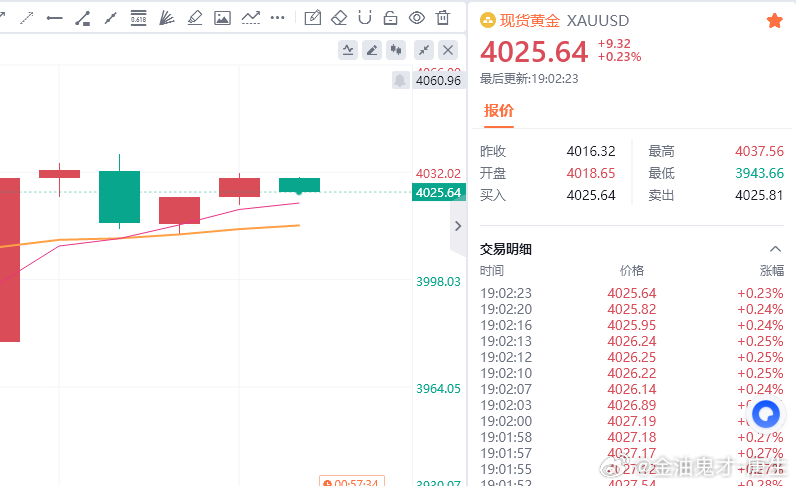Select price 4027.18 in trade details
The image size is (796, 486).
[632, 437]
